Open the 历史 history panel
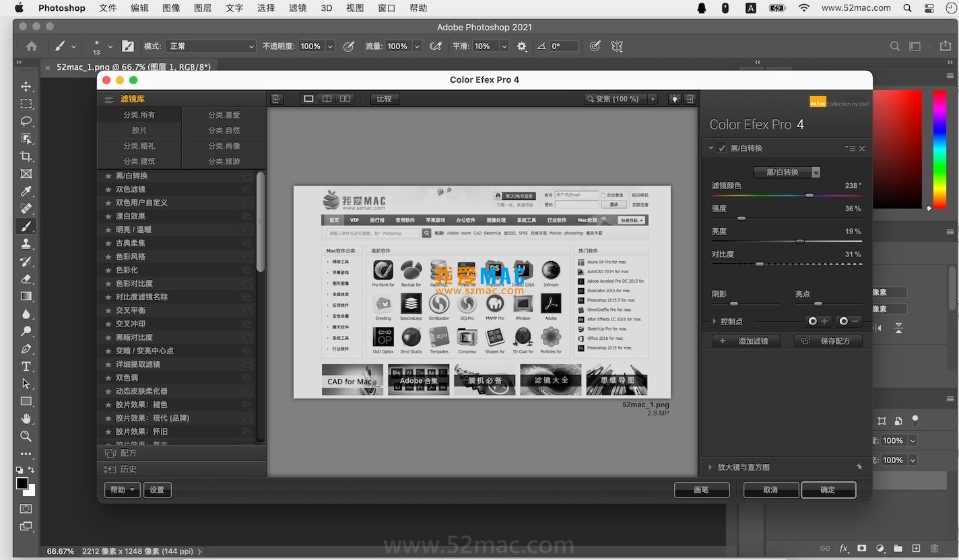This screenshot has height=560, width=959. 182,469
